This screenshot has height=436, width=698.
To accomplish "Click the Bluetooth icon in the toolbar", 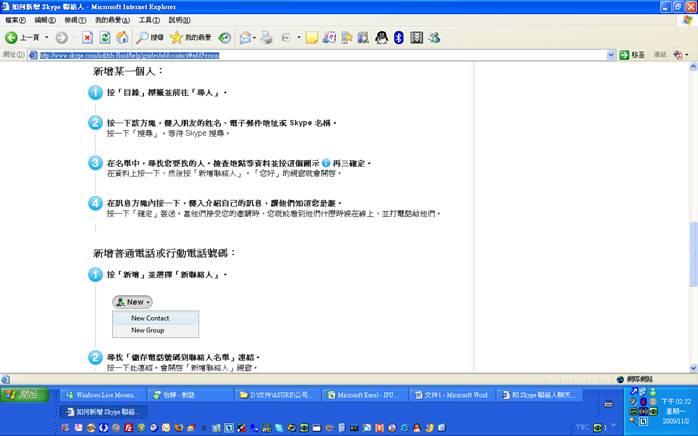I will (x=398, y=38).
